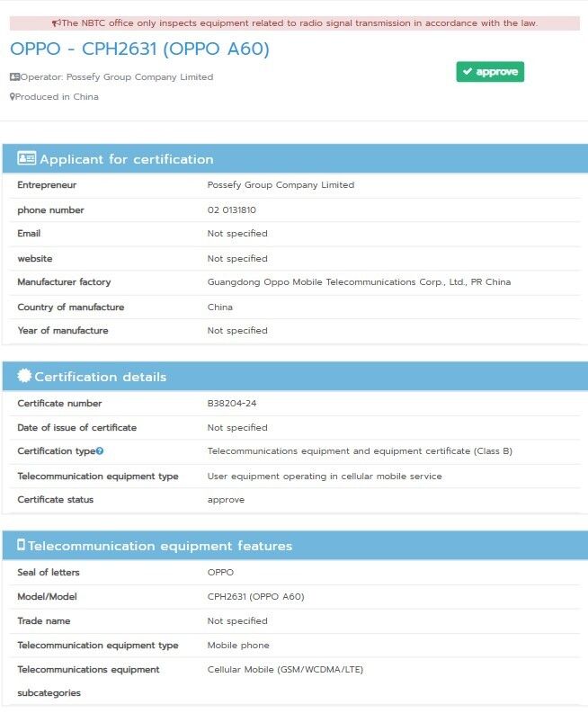Click the Guangdong Oppo Mobile Telecommunications factory value

coord(359,282)
